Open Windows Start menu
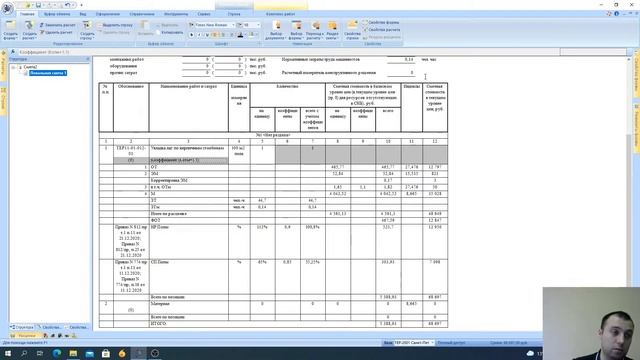This screenshot has width=640, height=360. [8, 353]
